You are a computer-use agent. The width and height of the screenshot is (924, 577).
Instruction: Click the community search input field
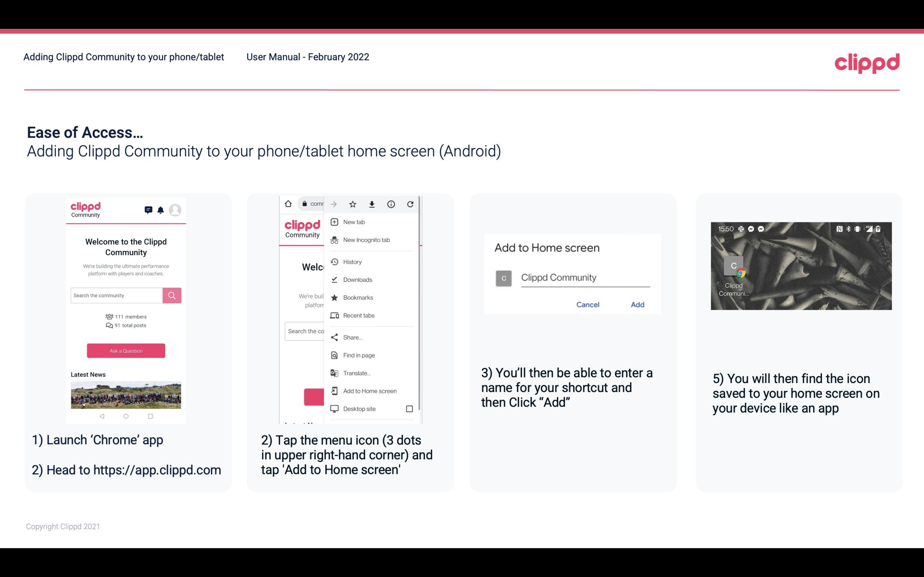tap(116, 294)
